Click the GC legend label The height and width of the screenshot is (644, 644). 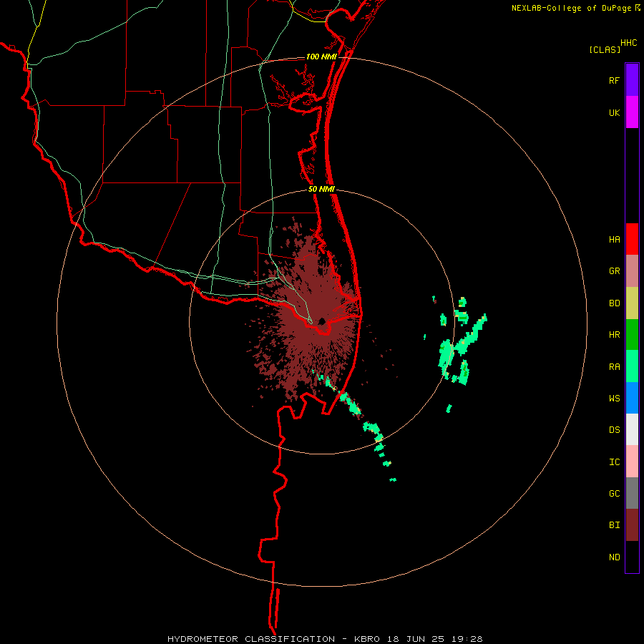pyautogui.click(x=614, y=494)
